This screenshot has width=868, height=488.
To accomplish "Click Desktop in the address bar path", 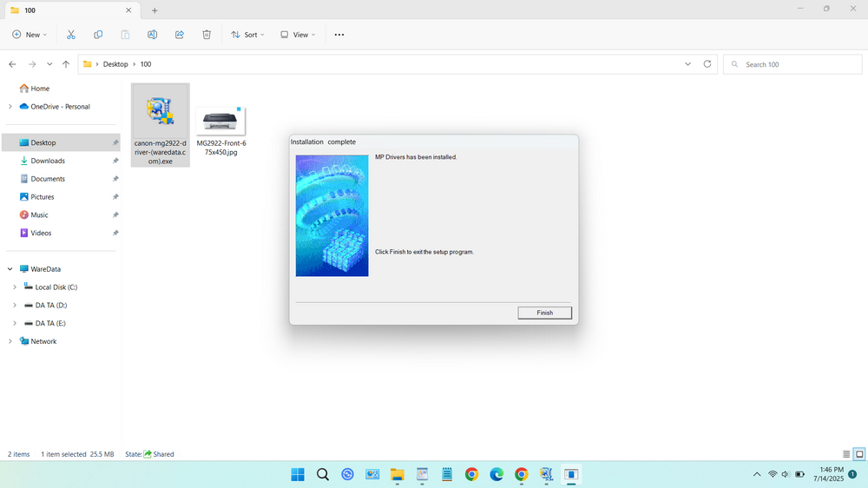I will click(x=115, y=64).
